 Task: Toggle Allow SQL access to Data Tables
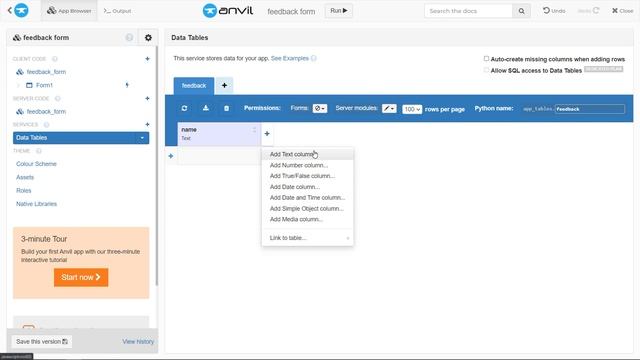(486, 70)
